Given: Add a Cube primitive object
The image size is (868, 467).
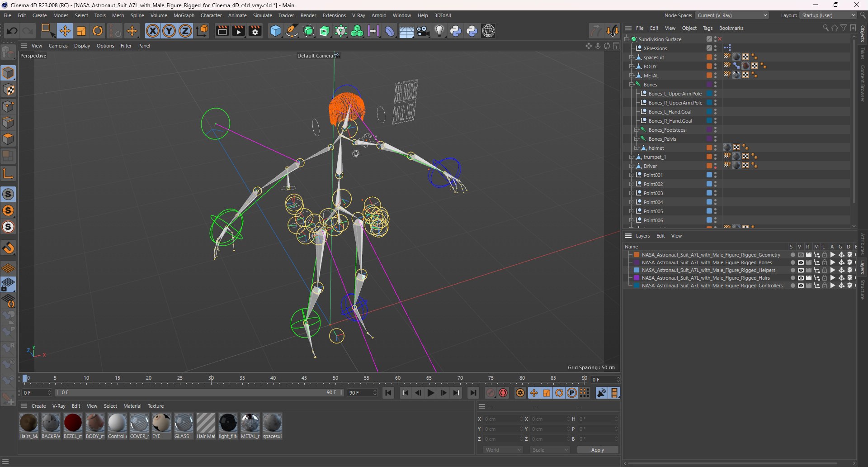Looking at the screenshot, I should click(x=275, y=31).
